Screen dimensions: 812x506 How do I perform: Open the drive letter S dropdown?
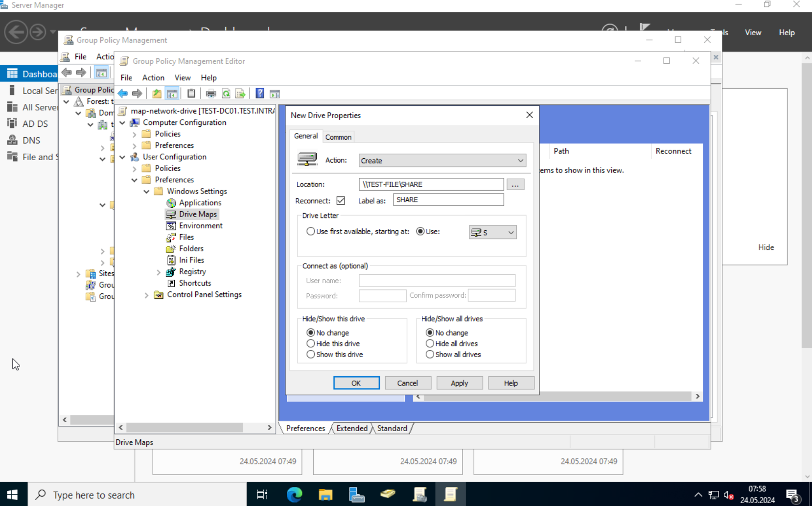pyautogui.click(x=493, y=232)
